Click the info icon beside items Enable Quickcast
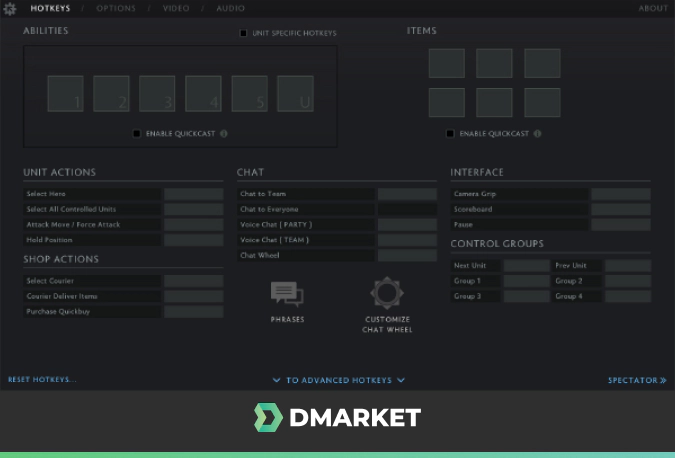Image resolution: width=675 pixels, height=458 pixels. click(x=537, y=133)
